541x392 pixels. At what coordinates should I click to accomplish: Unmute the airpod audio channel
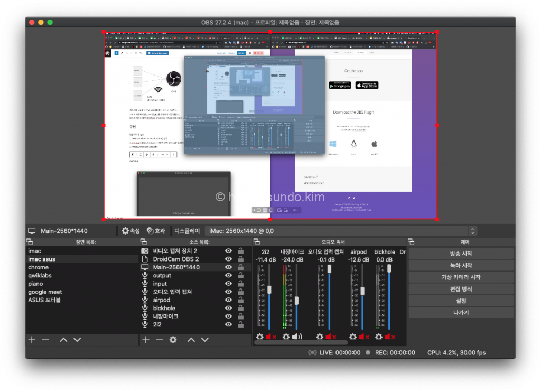coord(362,337)
